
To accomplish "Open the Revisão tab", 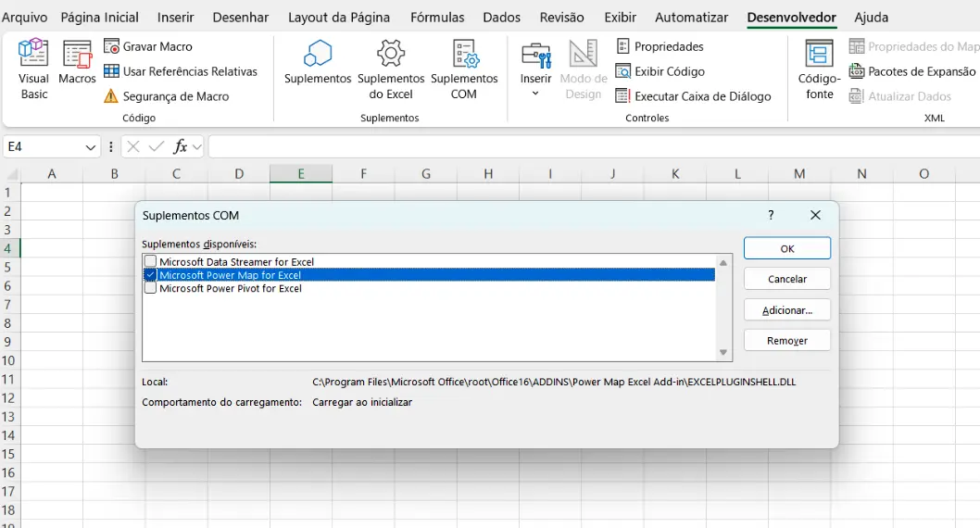I will point(562,18).
